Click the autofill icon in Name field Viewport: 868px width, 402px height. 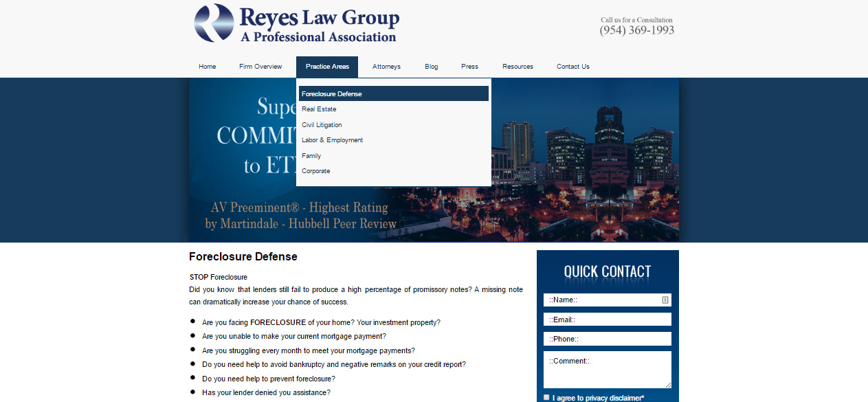point(665,300)
